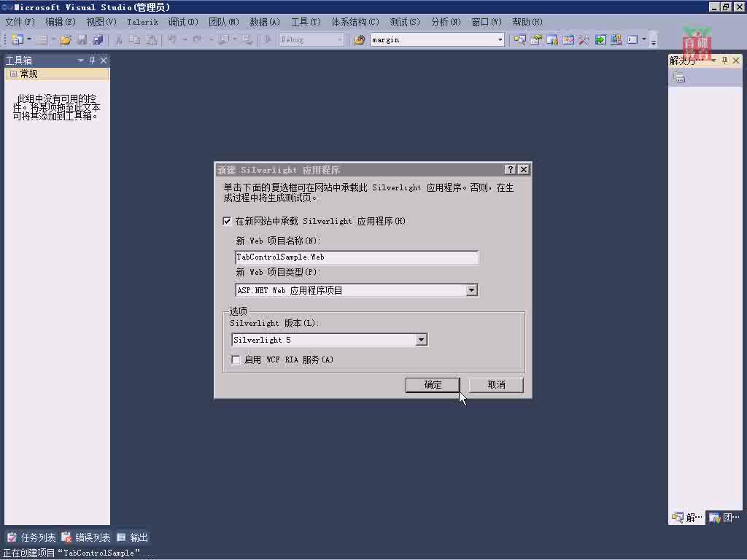Click into the margin search text box

tap(433, 40)
